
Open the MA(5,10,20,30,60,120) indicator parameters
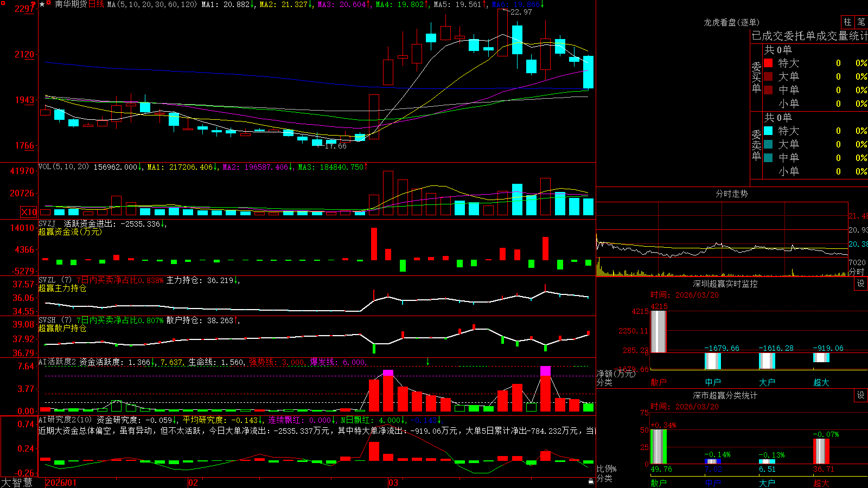coord(152,4)
